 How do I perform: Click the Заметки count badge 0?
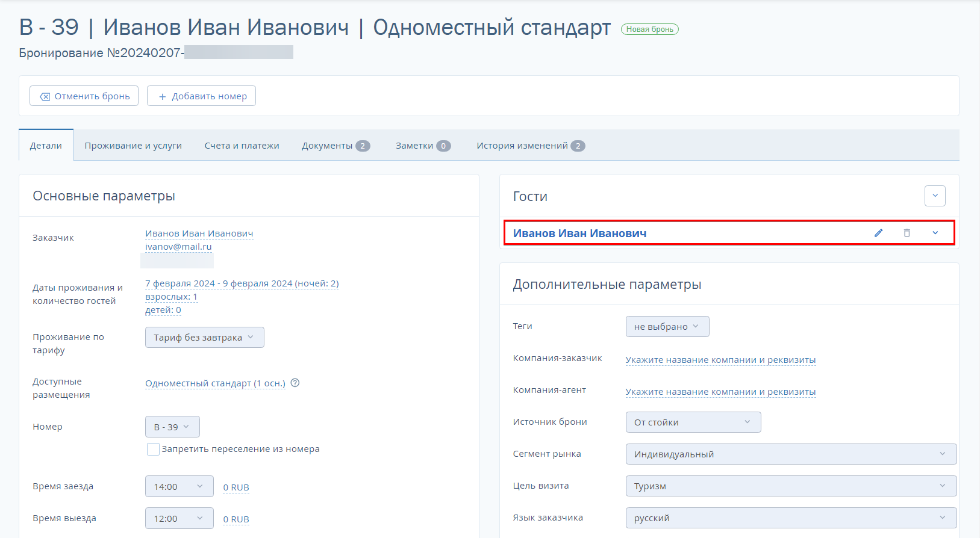coord(443,146)
